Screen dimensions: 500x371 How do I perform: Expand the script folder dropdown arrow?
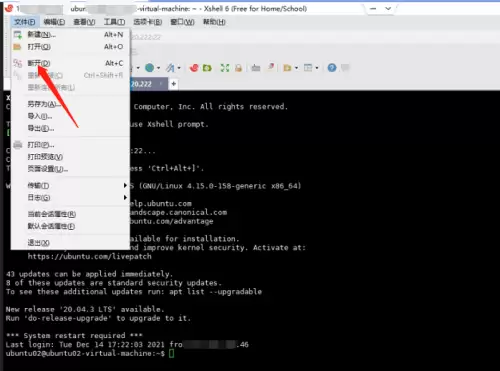(x=296, y=68)
